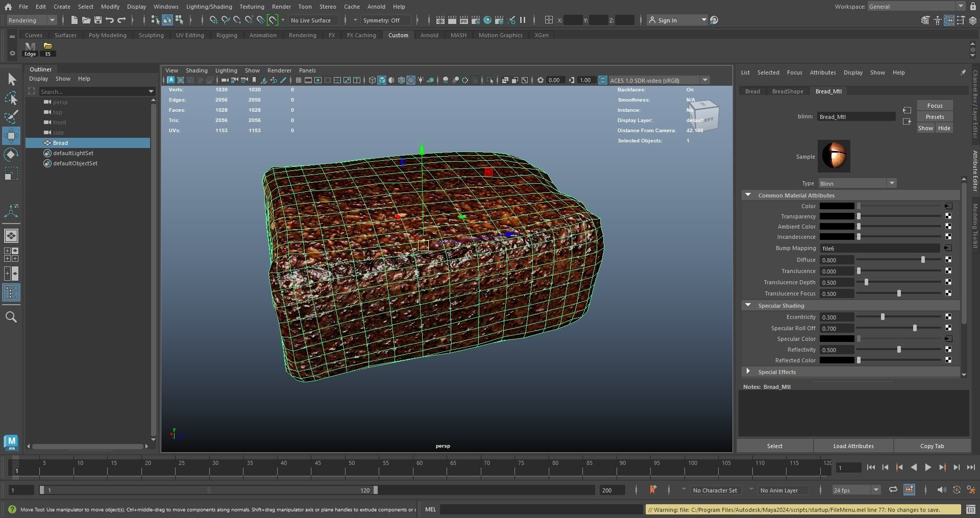Toggle playback loop mode icon

pos(893,489)
